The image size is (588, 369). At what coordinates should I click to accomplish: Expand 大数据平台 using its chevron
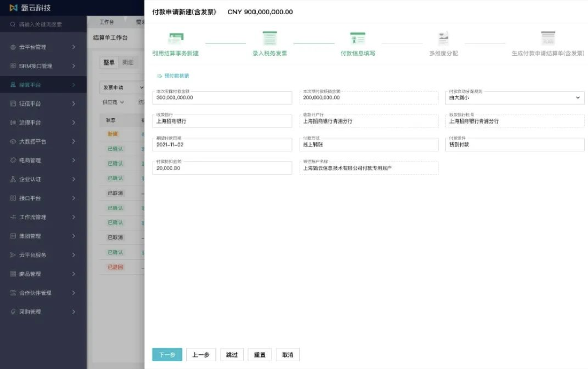74,141
